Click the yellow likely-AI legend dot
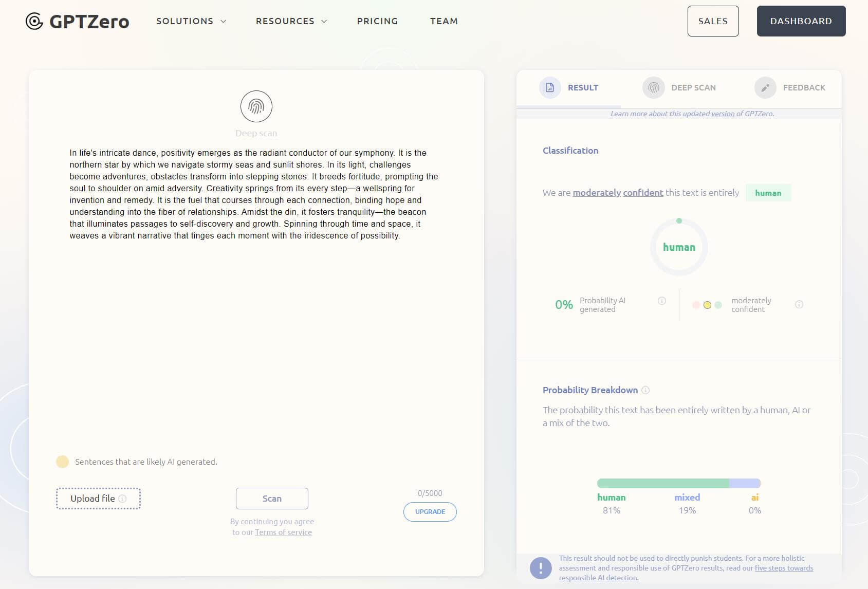 coord(62,462)
